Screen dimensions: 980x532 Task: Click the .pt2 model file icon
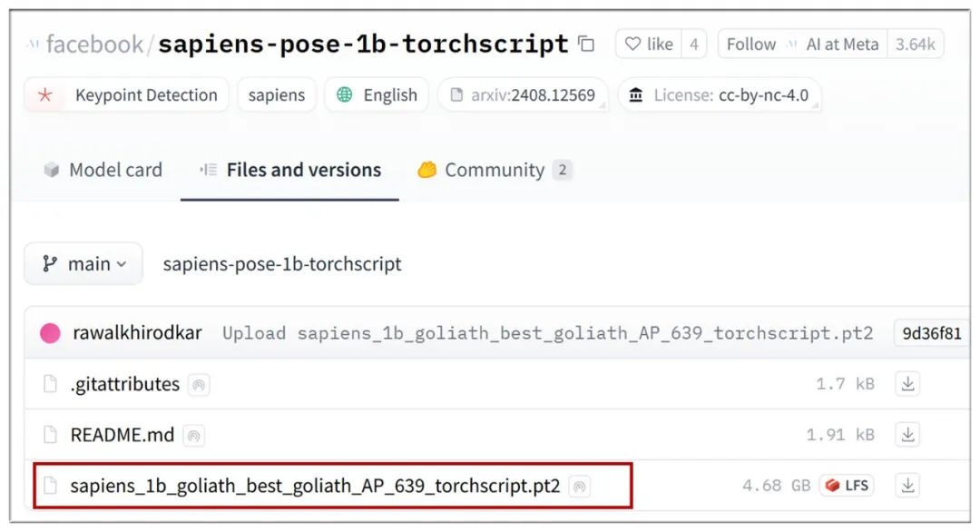tap(50, 485)
